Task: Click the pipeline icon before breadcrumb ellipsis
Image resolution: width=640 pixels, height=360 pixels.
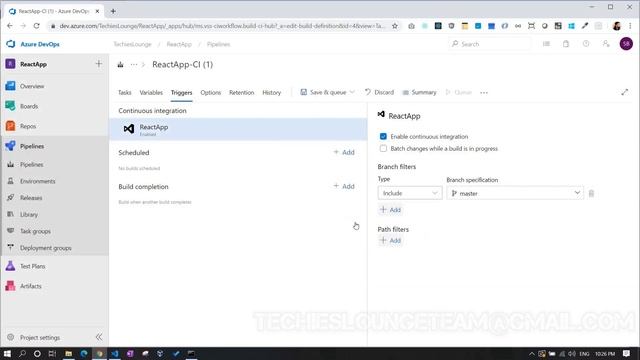Action: click(x=120, y=64)
